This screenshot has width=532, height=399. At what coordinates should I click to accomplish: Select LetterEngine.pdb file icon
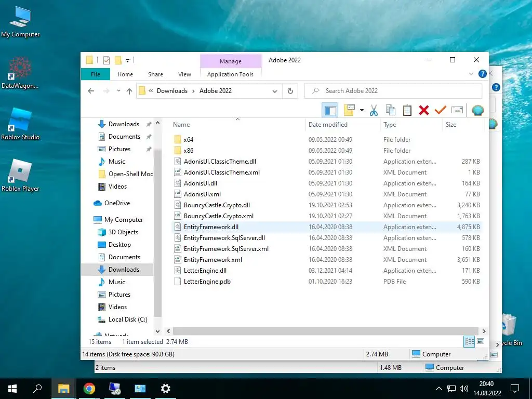pyautogui.click(x=178, y=282)
